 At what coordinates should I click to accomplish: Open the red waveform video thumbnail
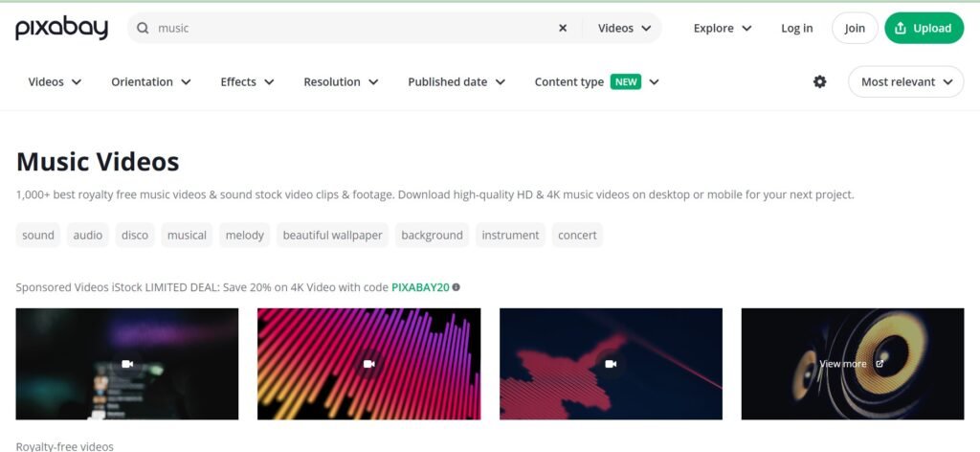611,364
